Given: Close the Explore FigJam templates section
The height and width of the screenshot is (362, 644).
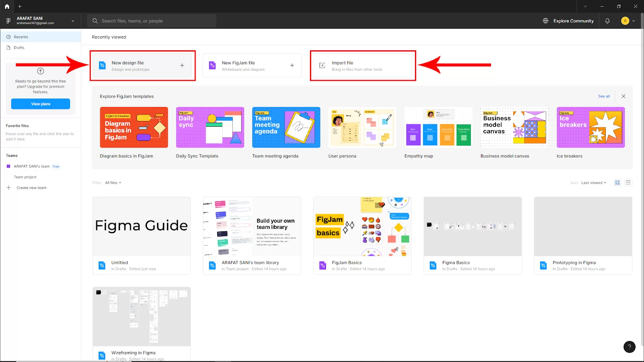Looking at the screenshot, I should pos(623,96).
